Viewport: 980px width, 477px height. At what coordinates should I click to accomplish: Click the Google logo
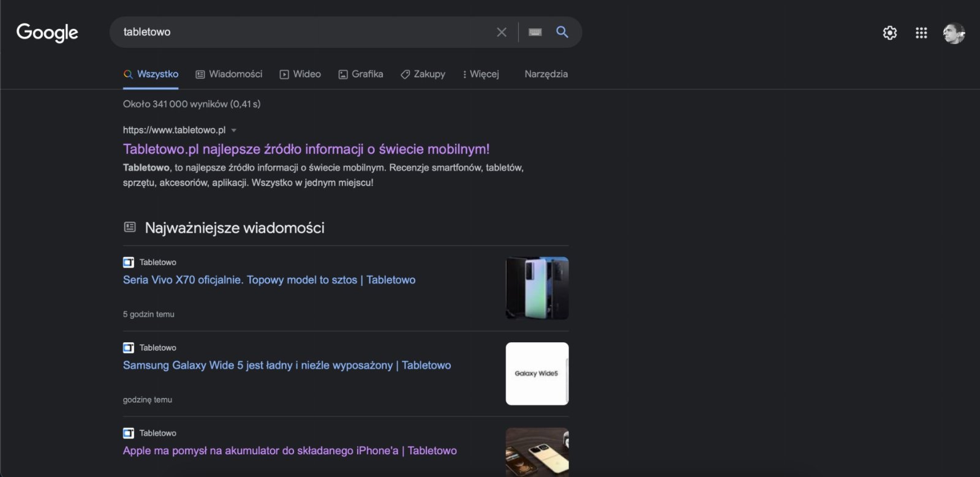tap(47, 32)
